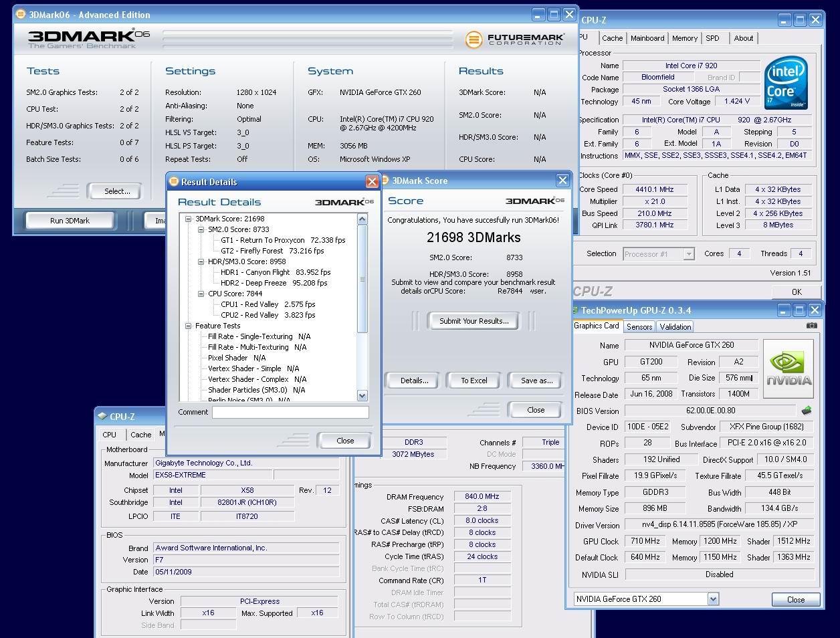840x638 pixels.
Task: Collapse the Feature Tests tree node
Action: coord(189,326)
